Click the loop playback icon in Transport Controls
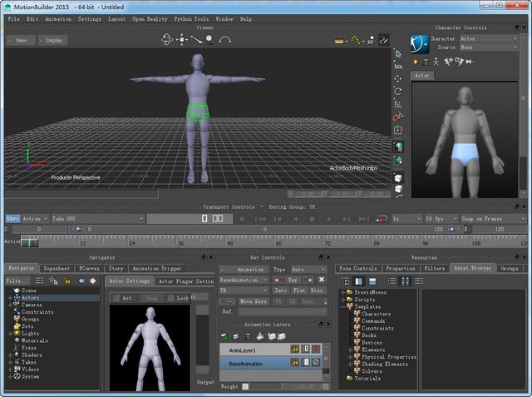Viewport: 532px width, 397px height. (x=382, y=219)
